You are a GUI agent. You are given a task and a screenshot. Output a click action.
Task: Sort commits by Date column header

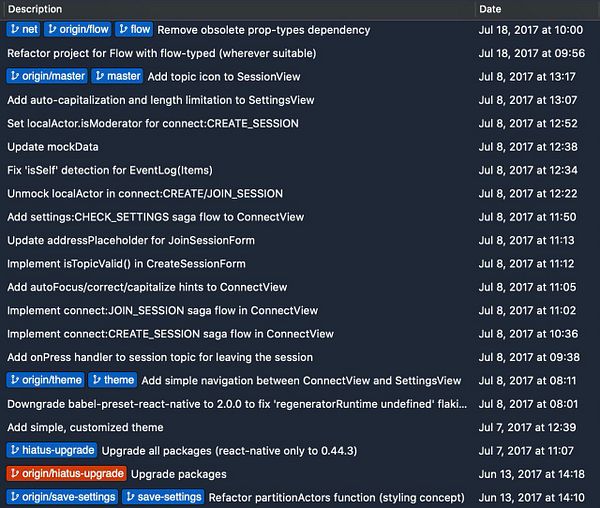point(490,9)
